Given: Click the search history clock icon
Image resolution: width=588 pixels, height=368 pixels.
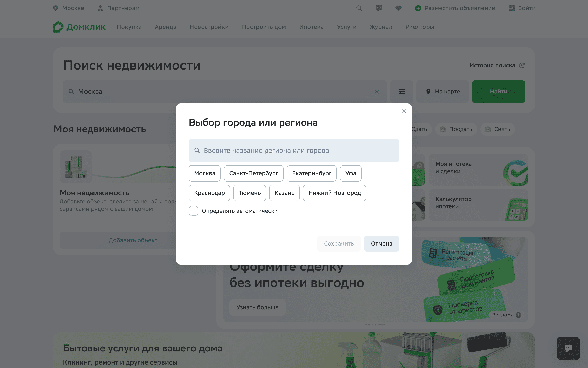Looking at the screenshot, I should pyautogui.click(x=522, y=65).
